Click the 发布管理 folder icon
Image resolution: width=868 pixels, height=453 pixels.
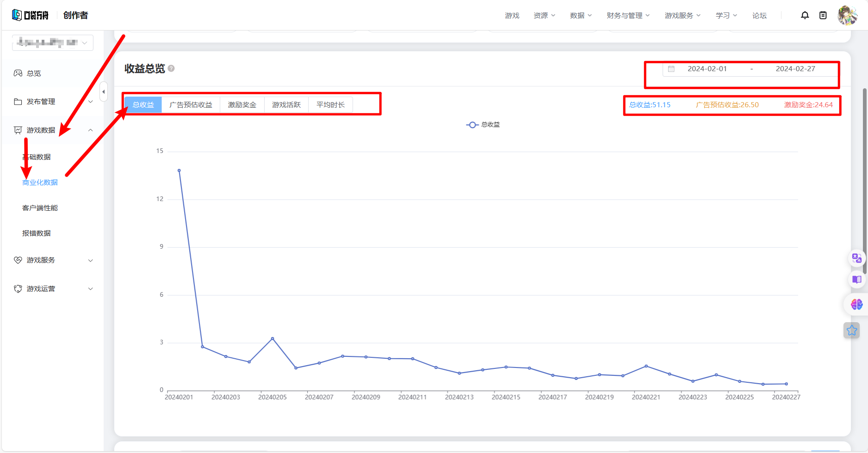click(x=18, y=102)
